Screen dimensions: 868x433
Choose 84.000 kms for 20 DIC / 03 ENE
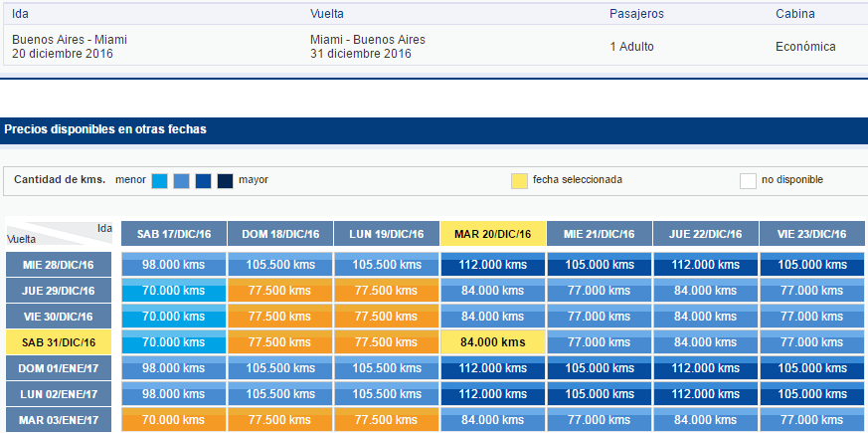(493, 420)
